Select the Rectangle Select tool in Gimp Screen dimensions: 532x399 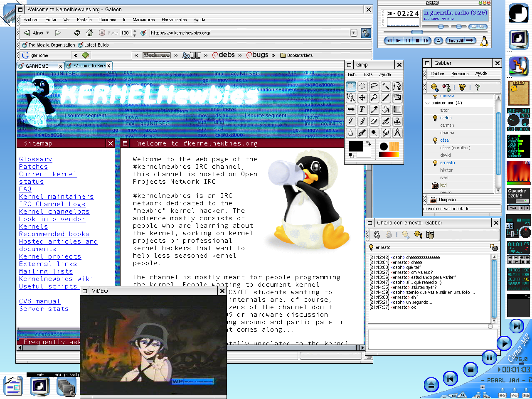[x=351, y=86]
